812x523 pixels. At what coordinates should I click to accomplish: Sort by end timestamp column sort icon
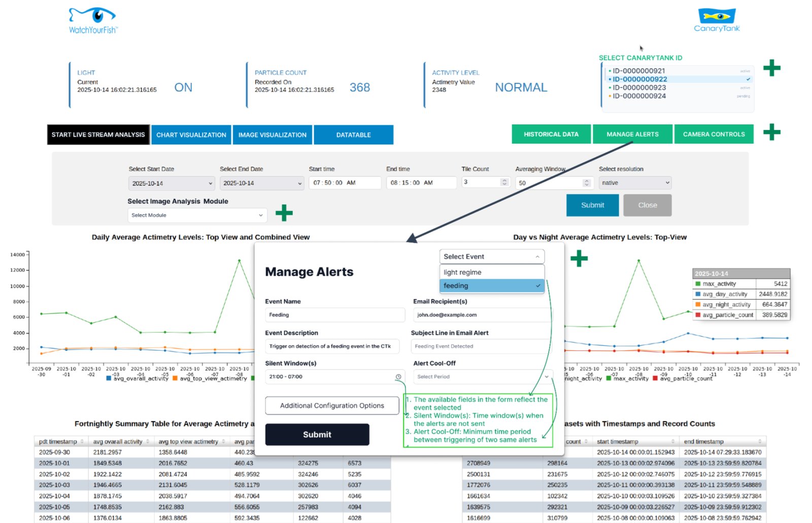click(760, 441)
